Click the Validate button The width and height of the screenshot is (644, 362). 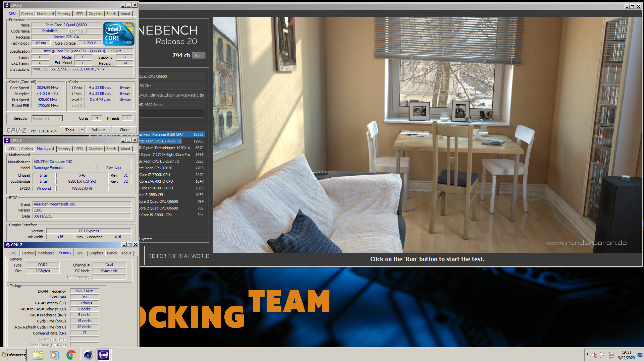(x=98, y=130)
